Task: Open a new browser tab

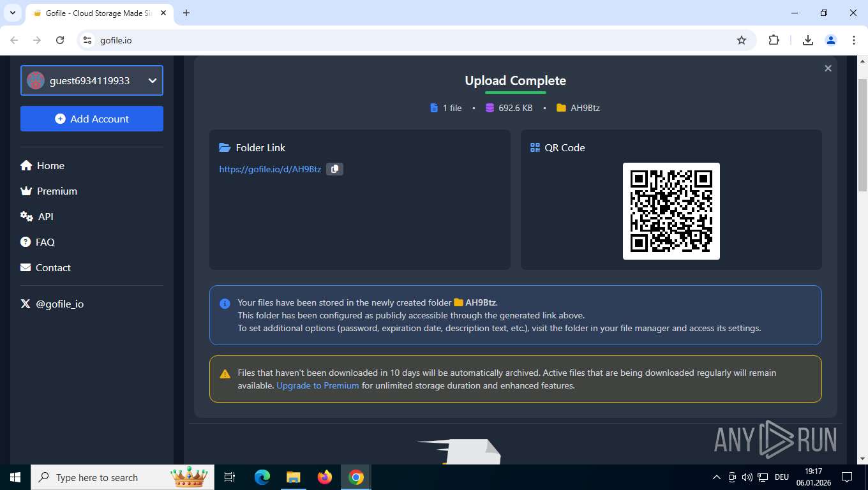Action: [x=186, y=13]
